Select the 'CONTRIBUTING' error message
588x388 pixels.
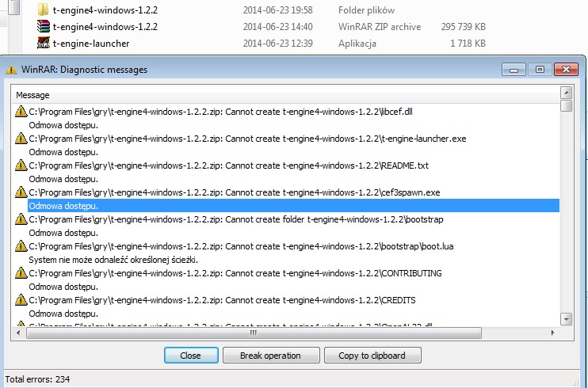pyautogui.click(x=235, y=273)
